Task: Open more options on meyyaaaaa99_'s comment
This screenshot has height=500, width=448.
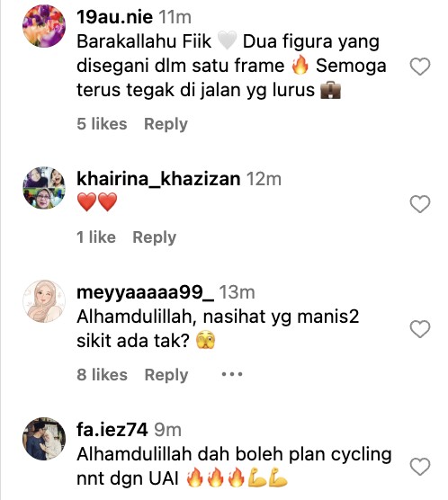Action: (x=232, y=374)
